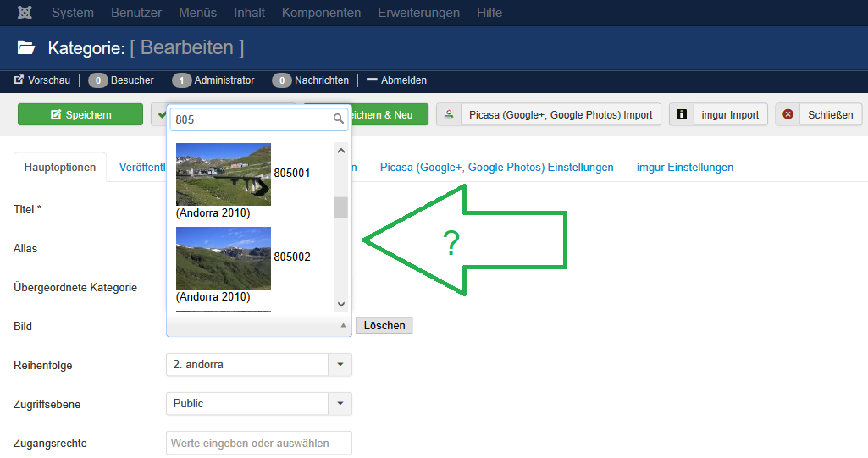Image resolution: width=868 pixels, height=458 pixels.
Task: Click the Kategorie folder icon in header
Action: tap(26, 48)
